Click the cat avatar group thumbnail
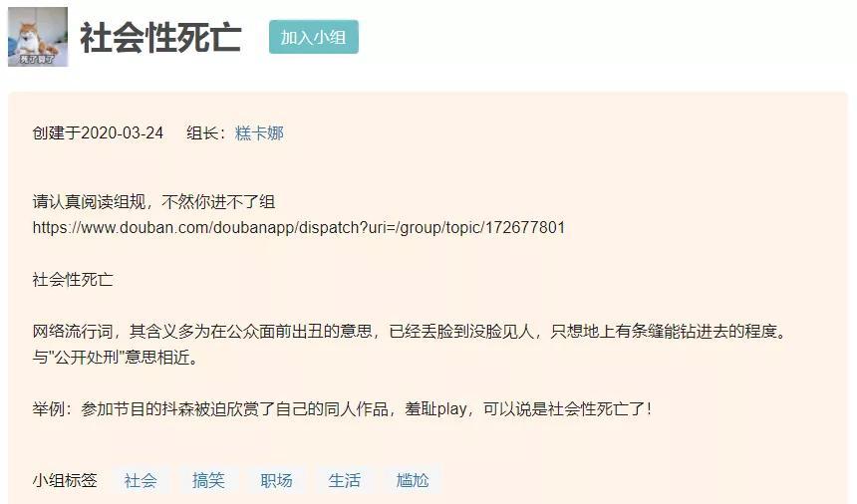Image resolution: width=857 pixels, height=504 pixels. pyautogui.click(x=38, y=37)
